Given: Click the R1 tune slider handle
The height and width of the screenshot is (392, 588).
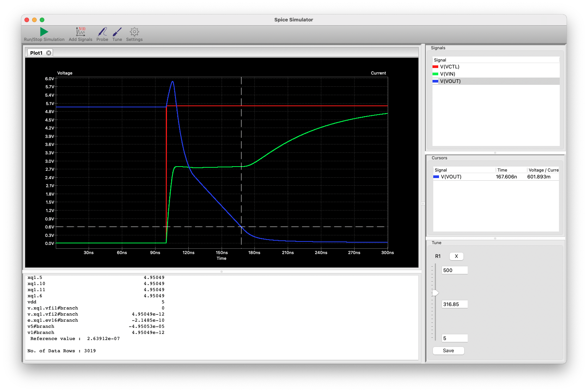Looking at the screenshot, I should click(436, 293).
